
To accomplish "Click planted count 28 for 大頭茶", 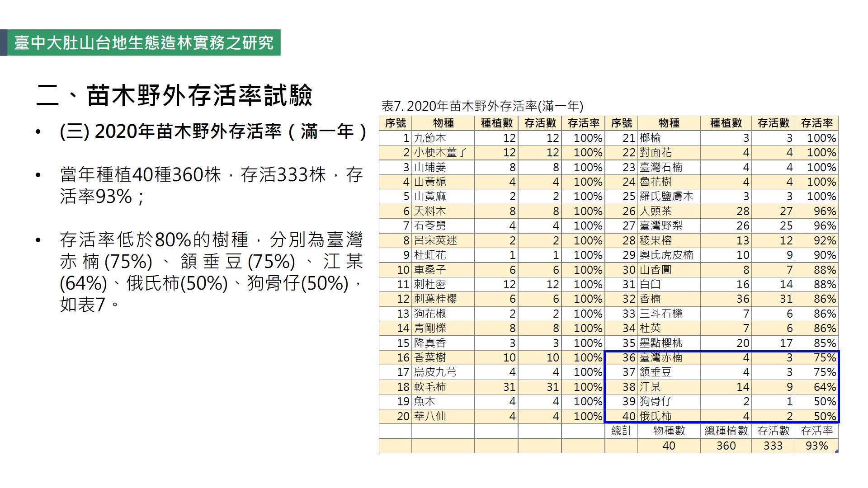I will click(x=726, y=211).
